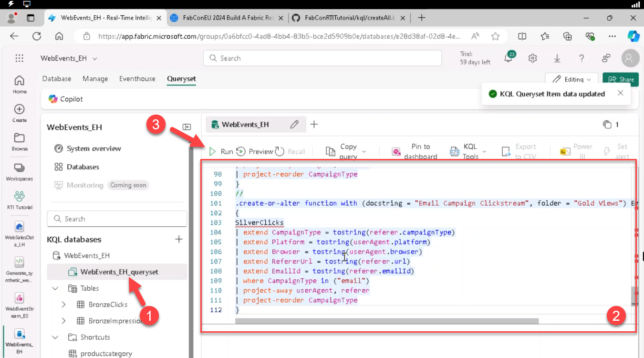644x358 pixels.
Task: Switch to the Database tab
Action: [57, 79]
